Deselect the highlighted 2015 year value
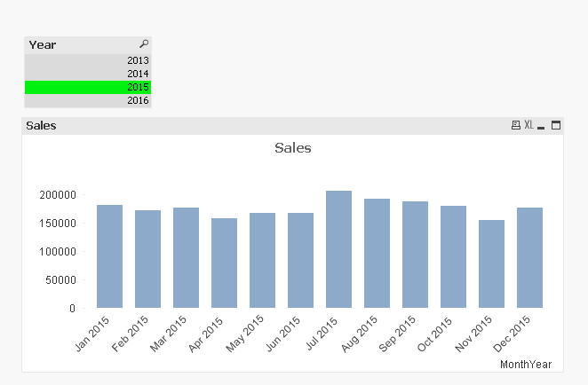The width and height of the screenshot is (588, 385). pyautogui.click(x=88, y=87)
